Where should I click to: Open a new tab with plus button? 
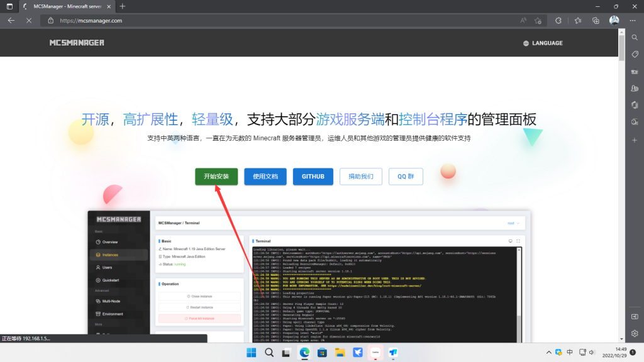pos(123,6)
